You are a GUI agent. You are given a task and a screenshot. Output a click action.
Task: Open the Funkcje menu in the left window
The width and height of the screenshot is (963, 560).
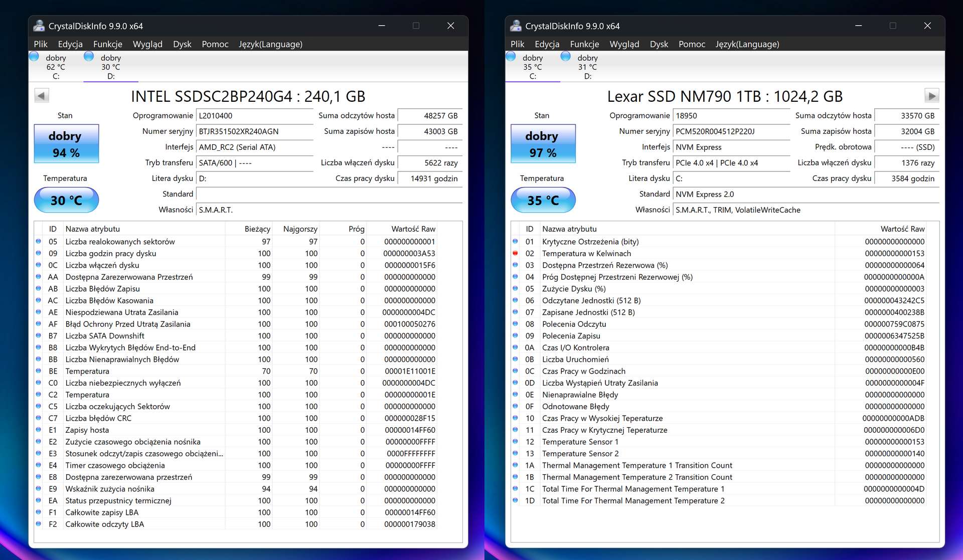(107, 44)
